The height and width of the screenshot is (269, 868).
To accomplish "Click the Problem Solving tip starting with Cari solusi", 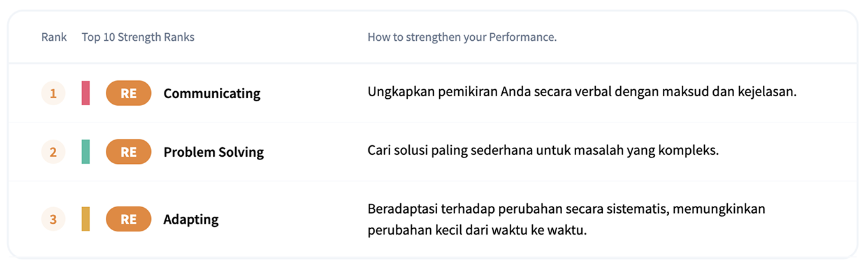I will click(x=543, y=152).
